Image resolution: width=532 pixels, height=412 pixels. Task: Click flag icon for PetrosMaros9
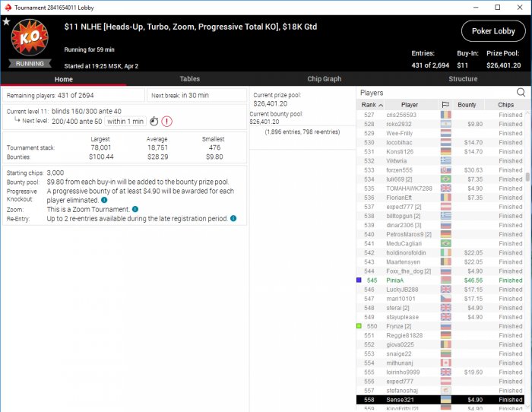[446, 234]
